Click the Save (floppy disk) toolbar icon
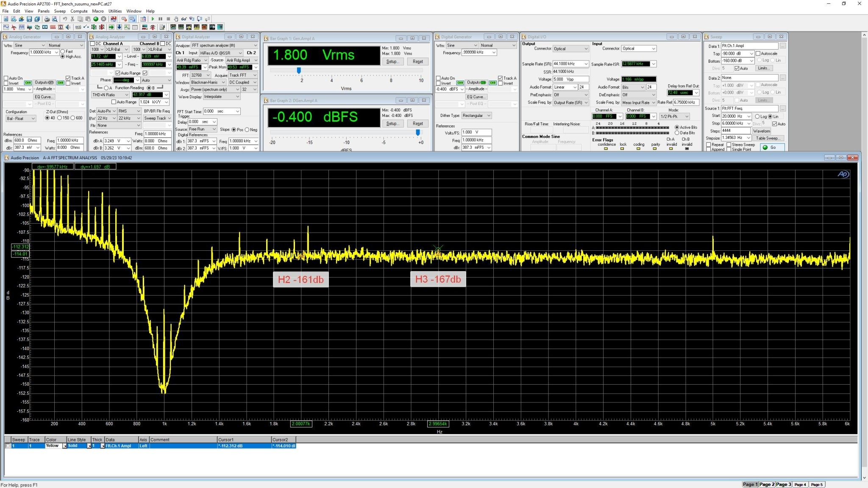 click(x=29, y=19)
